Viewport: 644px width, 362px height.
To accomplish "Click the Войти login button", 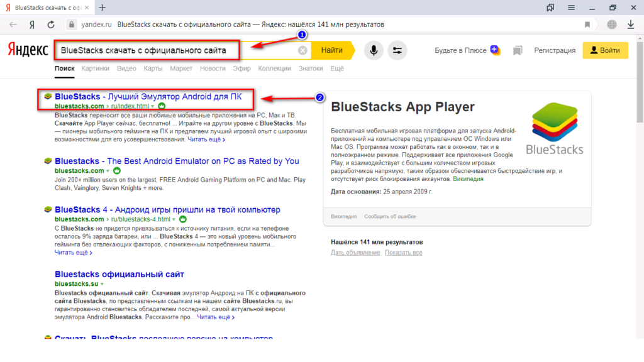I will click(x=606, y=50).
